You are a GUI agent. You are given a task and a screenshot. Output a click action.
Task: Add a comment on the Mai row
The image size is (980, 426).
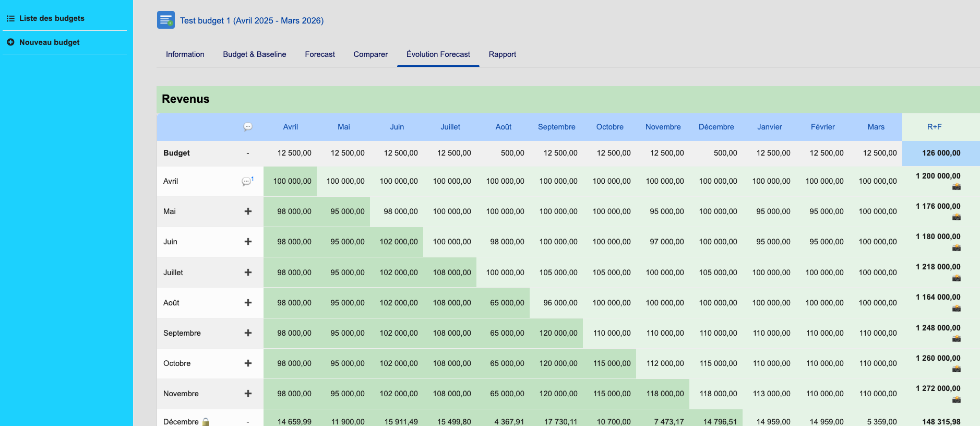pos(248,211)
